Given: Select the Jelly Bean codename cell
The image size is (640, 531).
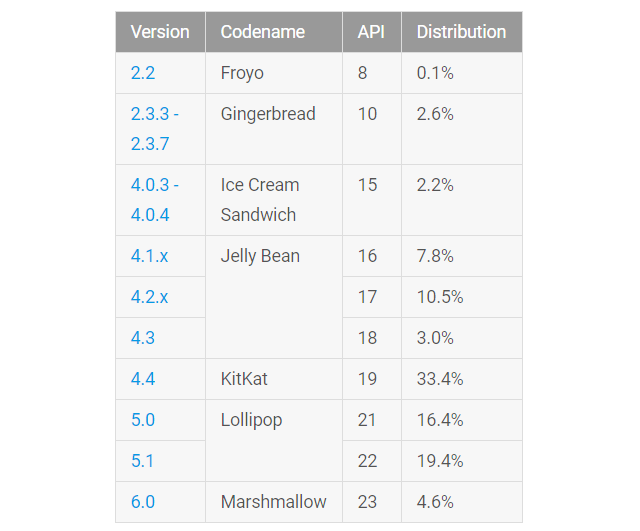Looking at the screenshot, I should point(260,256).
